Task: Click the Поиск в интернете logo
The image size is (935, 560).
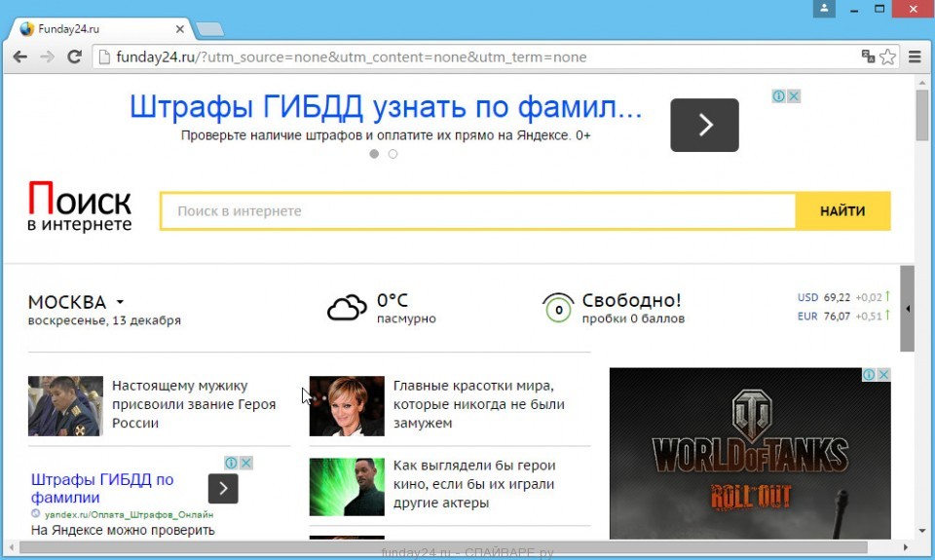Action: click(79, 206)
